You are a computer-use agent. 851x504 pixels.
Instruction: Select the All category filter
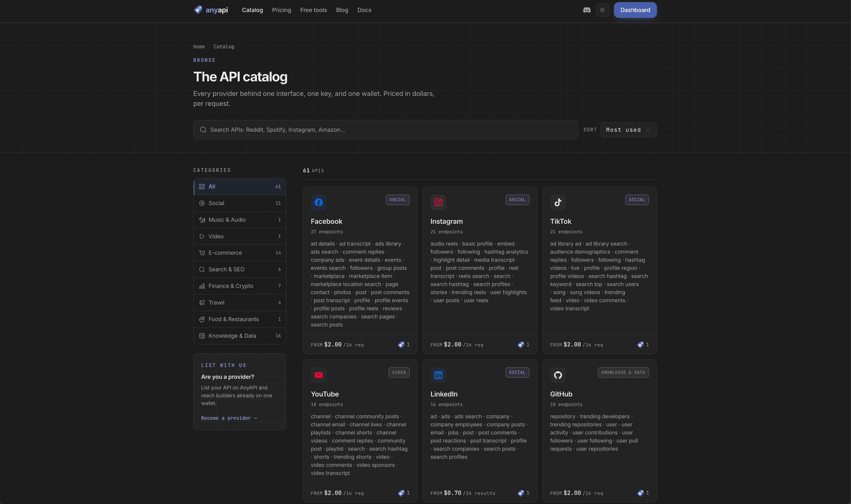240,187
